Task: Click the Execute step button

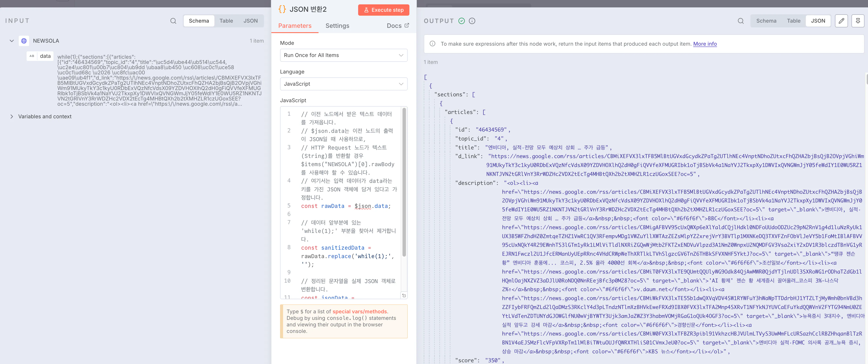Action: point(384,10)
